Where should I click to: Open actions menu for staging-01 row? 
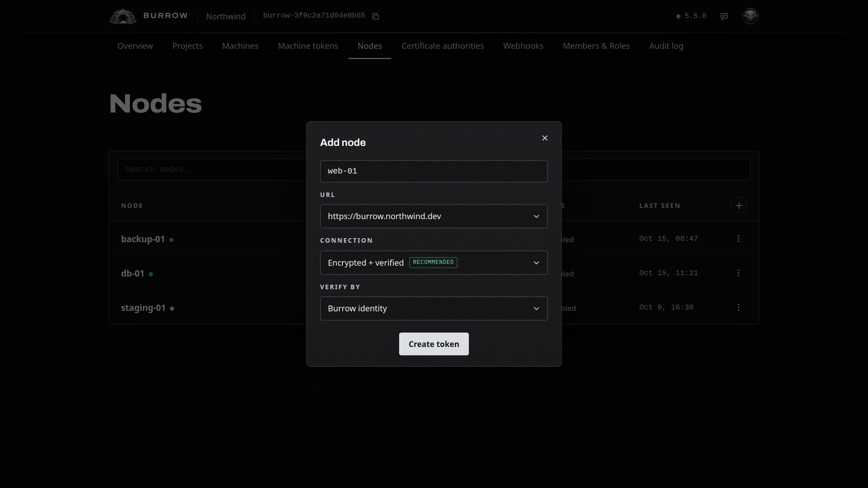click(x=738, y=307)
